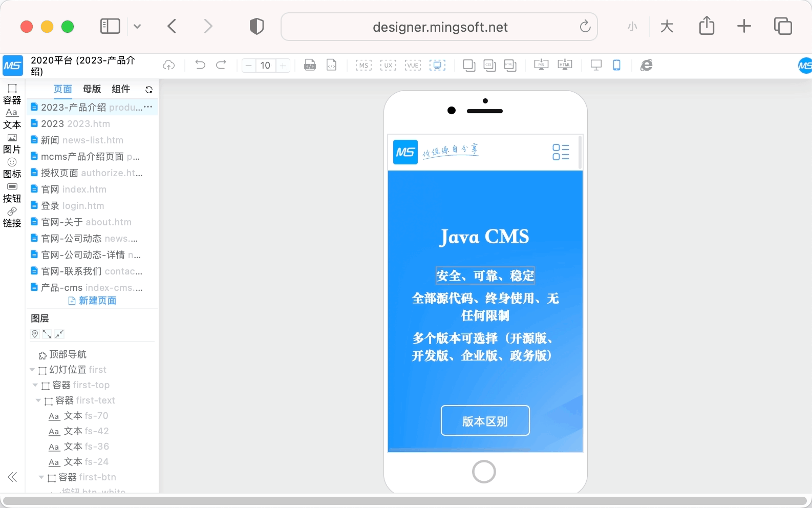Click the MS logo at top left

[x=13, y=66]
